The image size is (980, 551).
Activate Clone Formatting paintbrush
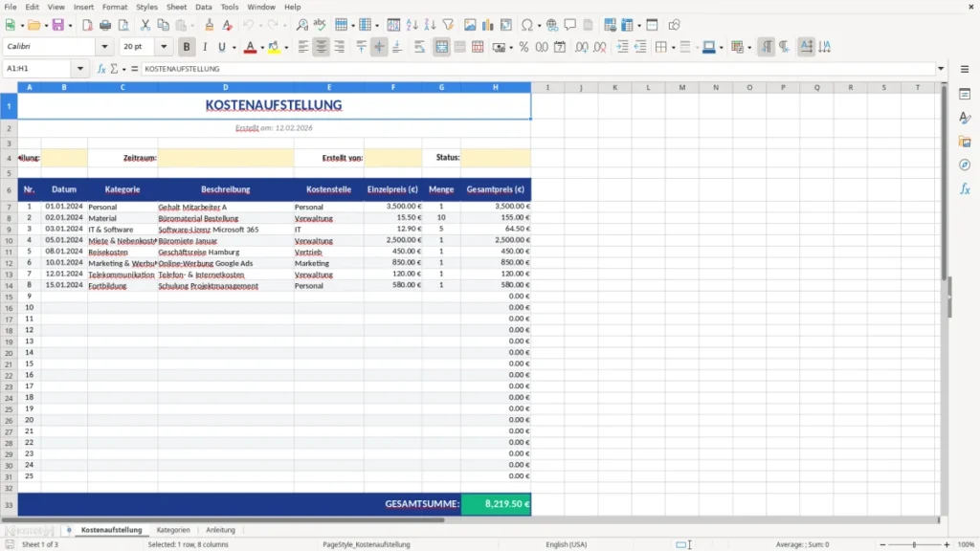click(210, 25)
